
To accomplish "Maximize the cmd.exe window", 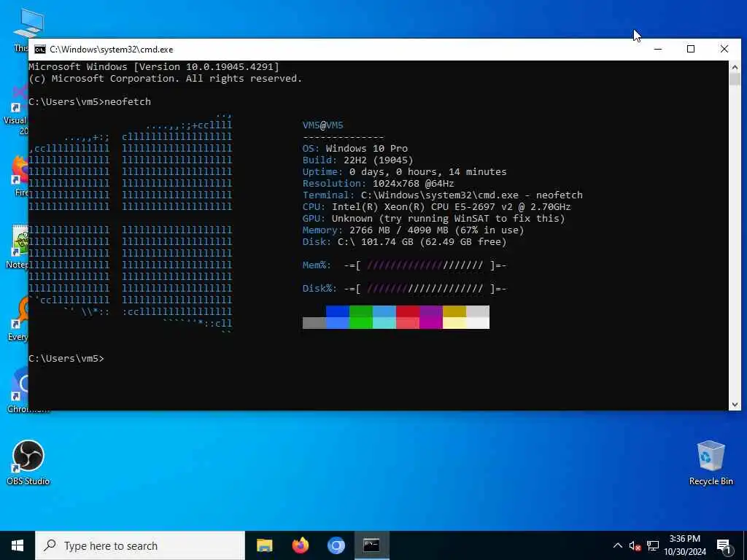I will click(691, 49).
